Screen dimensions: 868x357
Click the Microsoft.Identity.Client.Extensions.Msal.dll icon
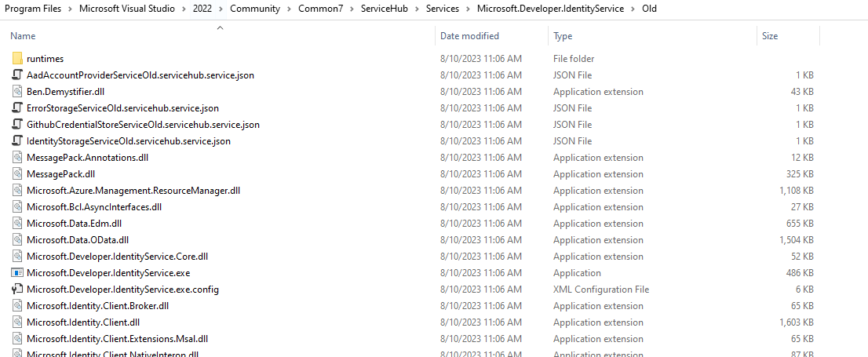17,339
